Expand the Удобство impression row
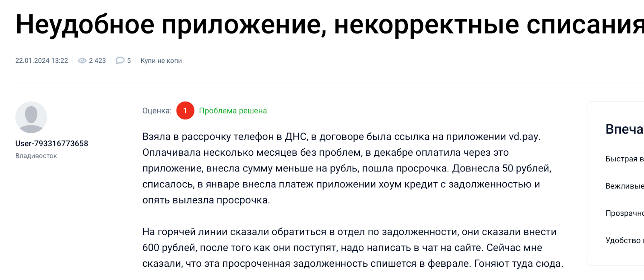The image size is (644, 280). click(621, 240)
